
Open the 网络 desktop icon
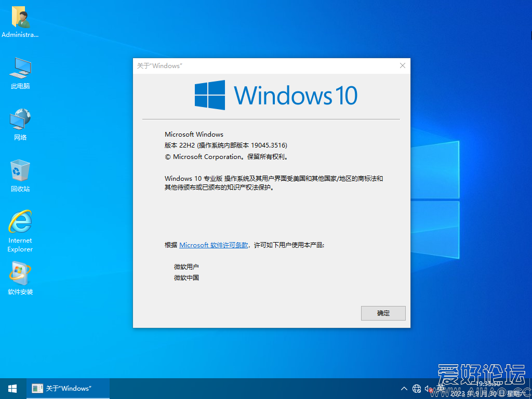click(x=20, y=121)
